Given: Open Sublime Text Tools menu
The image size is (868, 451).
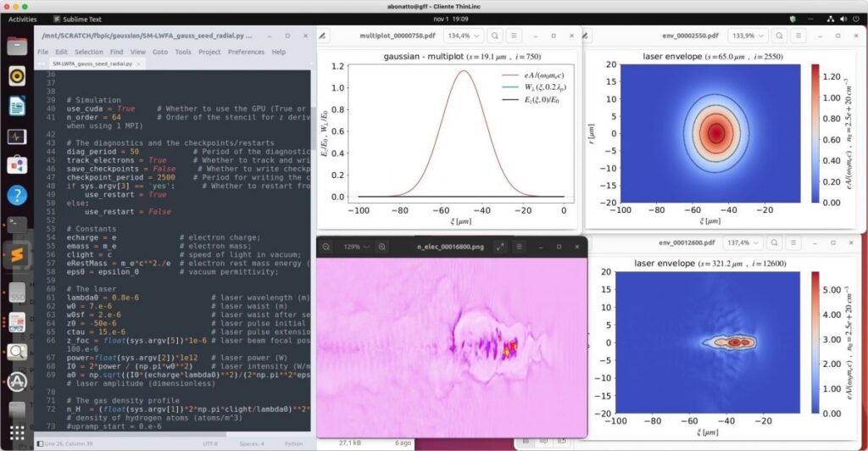Looking at the screenshot, I should click(x=183, y=52).
